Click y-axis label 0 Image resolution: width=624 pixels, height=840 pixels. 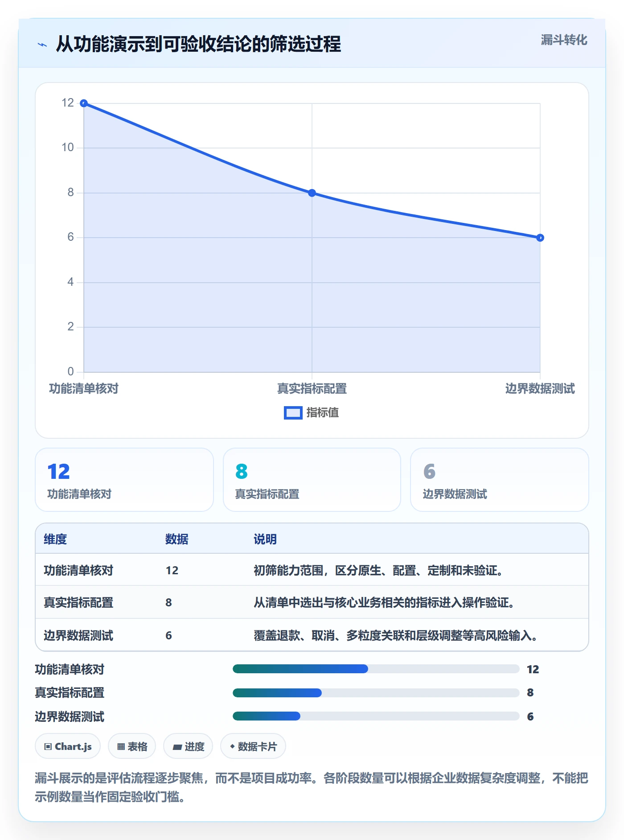[x=70, y=371]
